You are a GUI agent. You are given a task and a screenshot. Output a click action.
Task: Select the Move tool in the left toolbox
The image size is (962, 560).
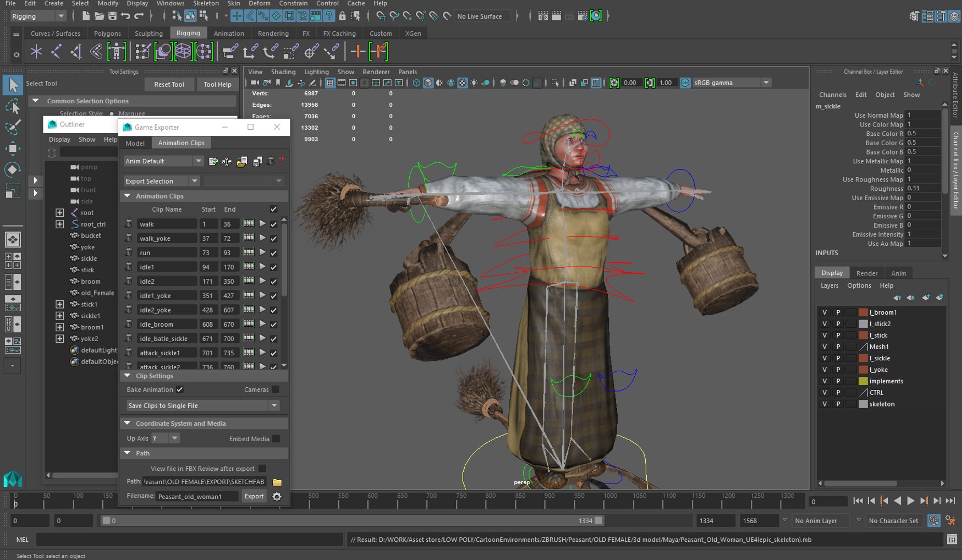tap(12, 149)
